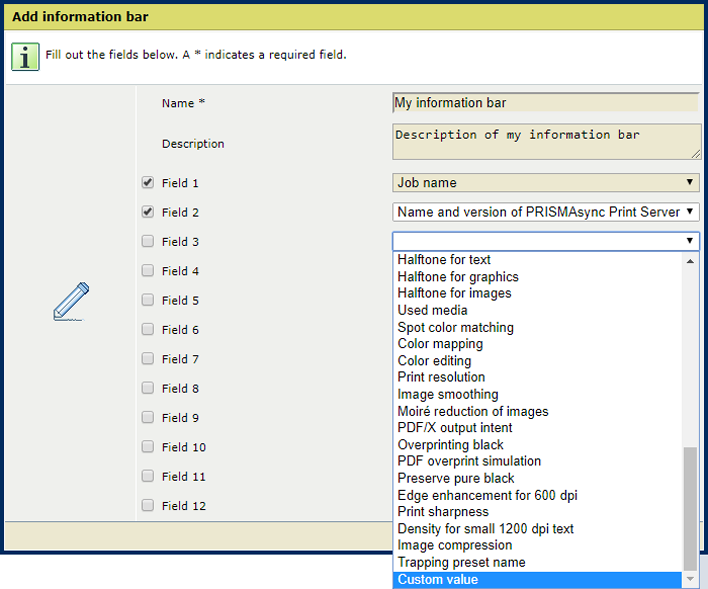Tick the Field 11 checkbox
Viewport: 708px width, 589px height.
[x=148, y=476]
